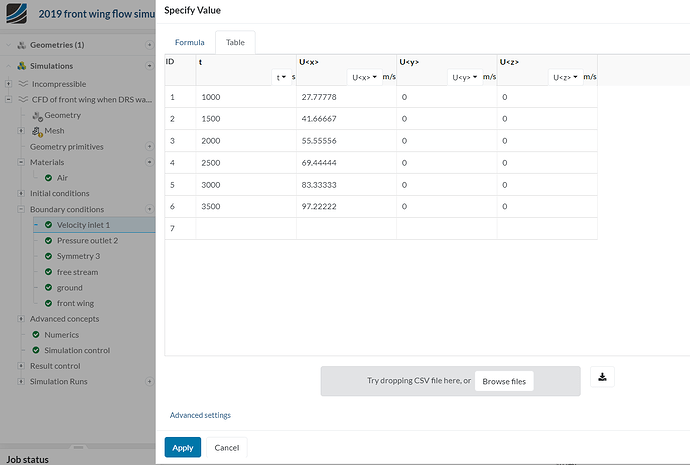The width and height of the screenshot is (690, 465).
Task: Click the CSV download icon button
Action: click(x=602, y=377)
